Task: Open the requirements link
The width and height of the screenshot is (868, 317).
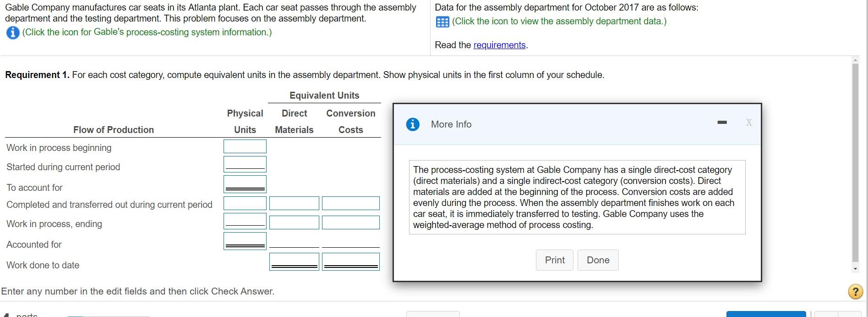Action: tap(499, 45)
